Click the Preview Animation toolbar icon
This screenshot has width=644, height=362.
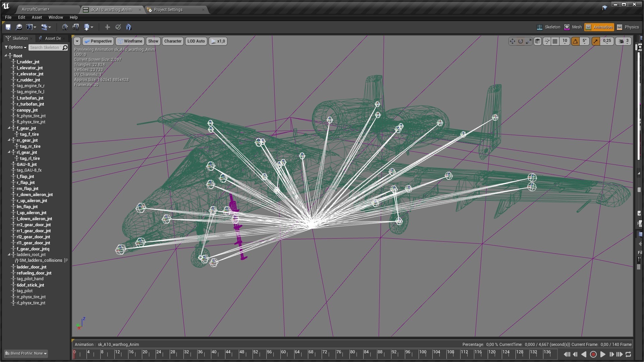[x=44, y=27]
